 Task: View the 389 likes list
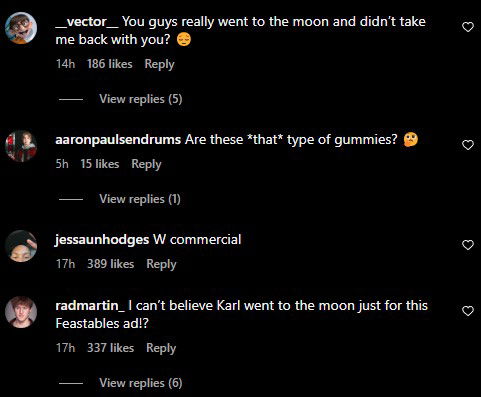tap(110, 264)
